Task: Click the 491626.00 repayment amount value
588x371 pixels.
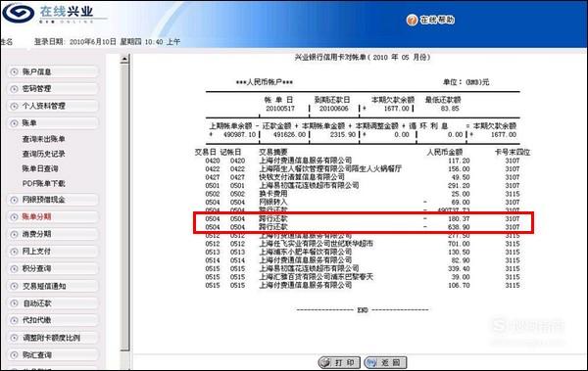Action: click(289, 134)
